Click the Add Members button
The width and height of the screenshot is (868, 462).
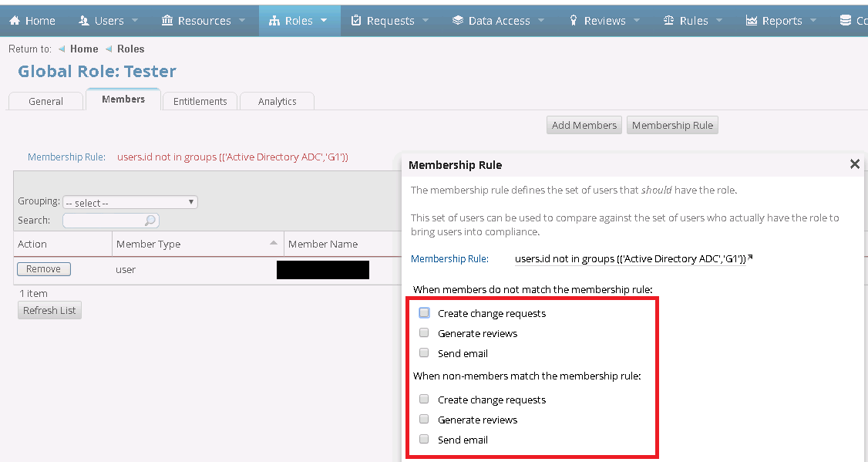tap(584, 125)
